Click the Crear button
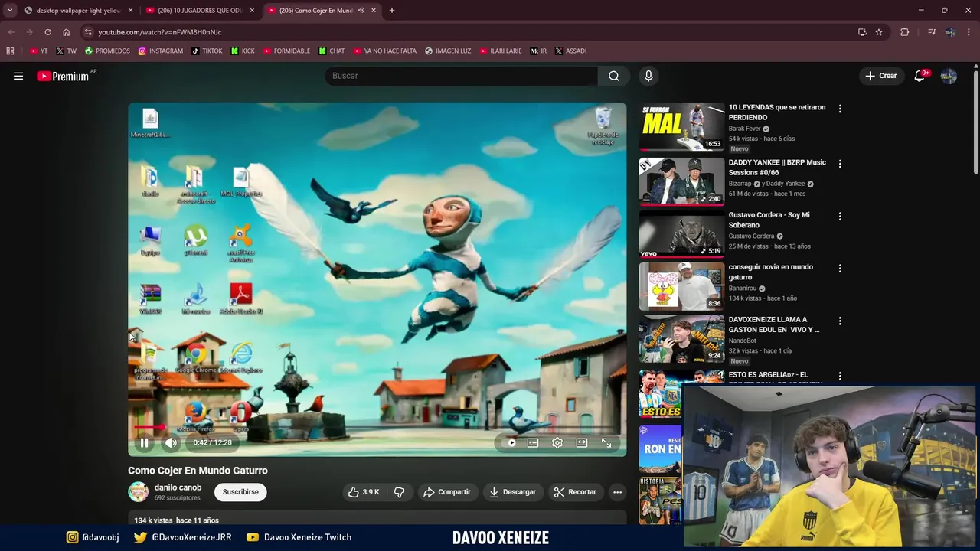980x551 pixels. click(880, 76)
